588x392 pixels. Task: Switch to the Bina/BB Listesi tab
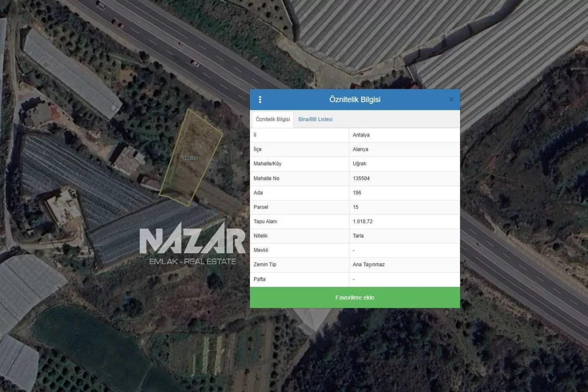[x=315, y=119]
